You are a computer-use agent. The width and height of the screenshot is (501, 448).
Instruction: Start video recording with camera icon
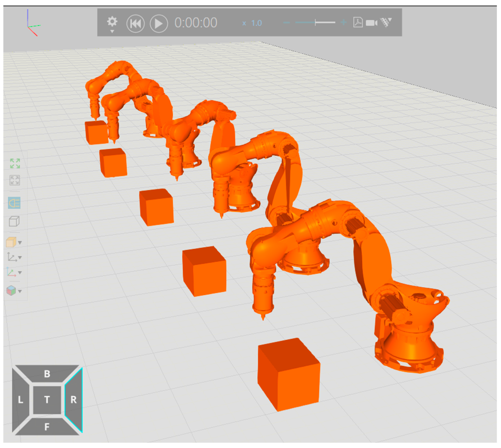(x=371, y=23)
